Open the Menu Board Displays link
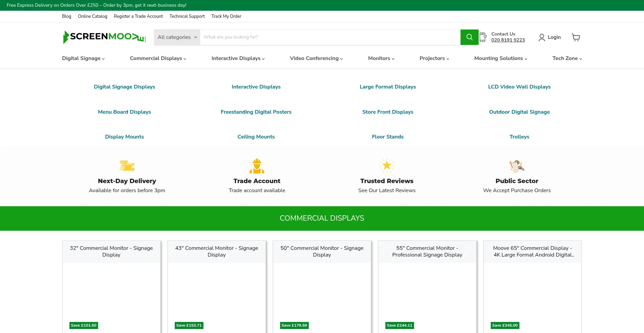The height and width of the screenshot is (333, 644). tap(124, 112)
